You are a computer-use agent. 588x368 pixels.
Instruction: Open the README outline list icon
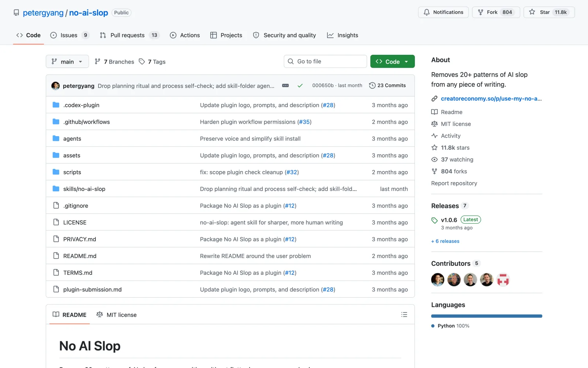tap(404, 315)
